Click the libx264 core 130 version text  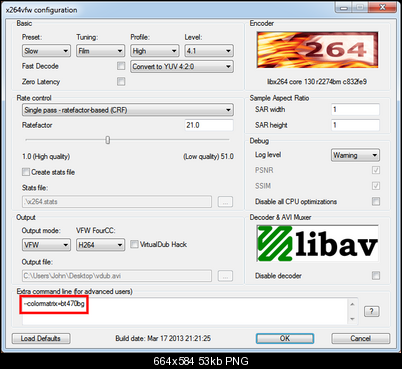[317, 82]
